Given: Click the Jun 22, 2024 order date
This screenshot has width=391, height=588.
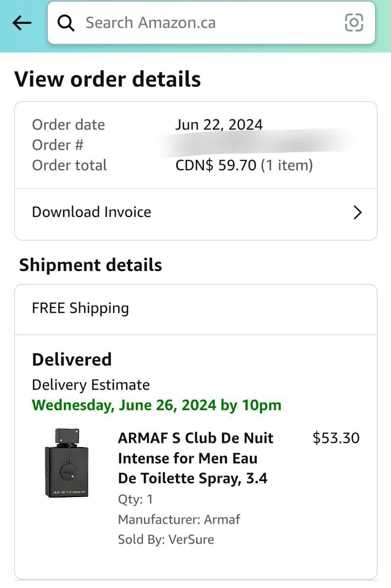Looking at the screenshot, I should (219, 124).
